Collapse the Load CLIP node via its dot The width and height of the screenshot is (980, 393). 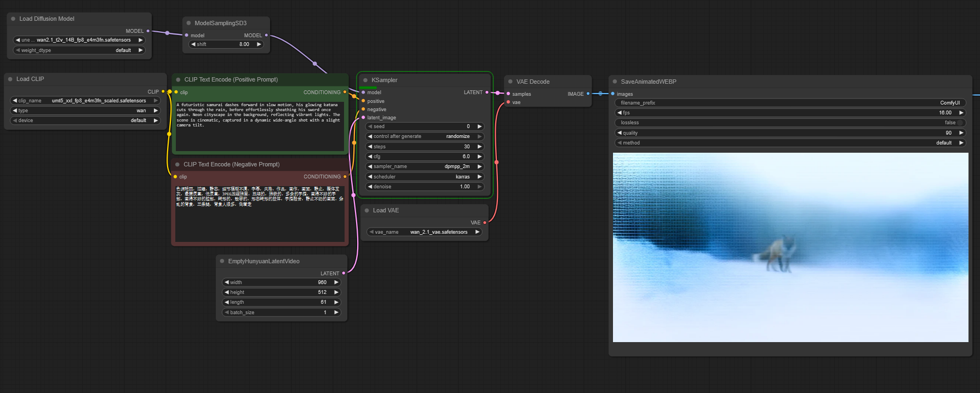coord(10,79)
